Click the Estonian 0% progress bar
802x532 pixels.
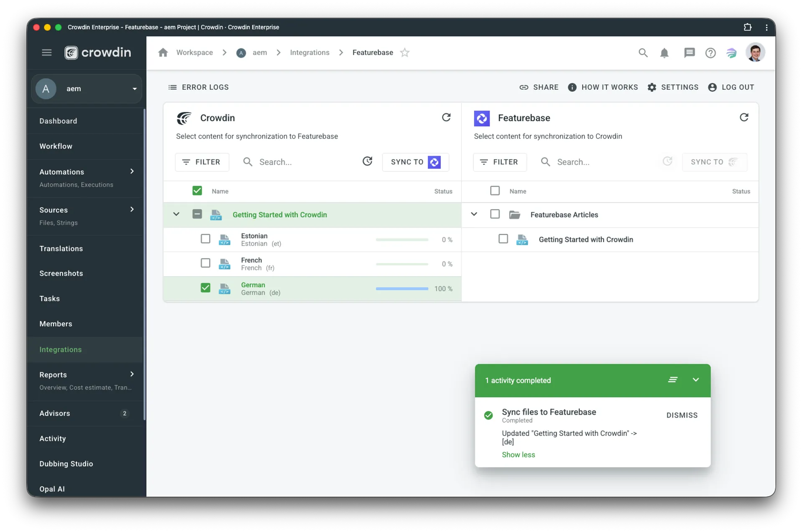pyautogui.click(x=402, y=240)
